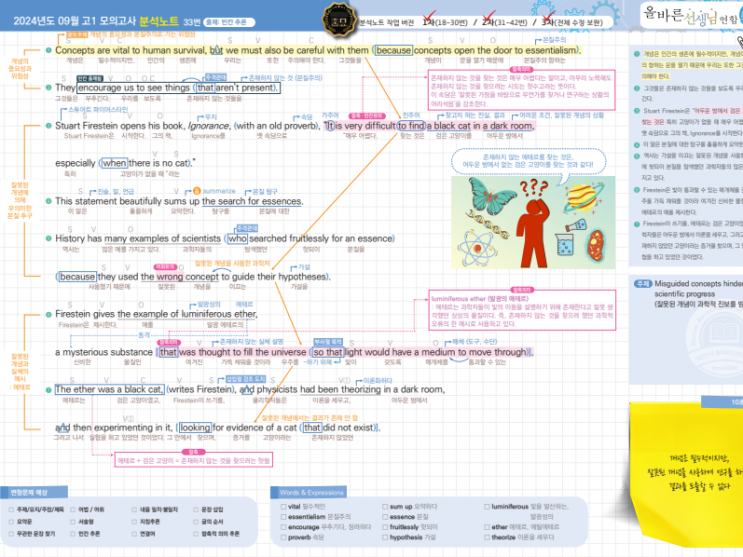Image resolution: width=743 pixels, height=557 pixels.
Task: Check the 'ether' vocabulary box
Action: pyautogui.click(x=487, y=527)
